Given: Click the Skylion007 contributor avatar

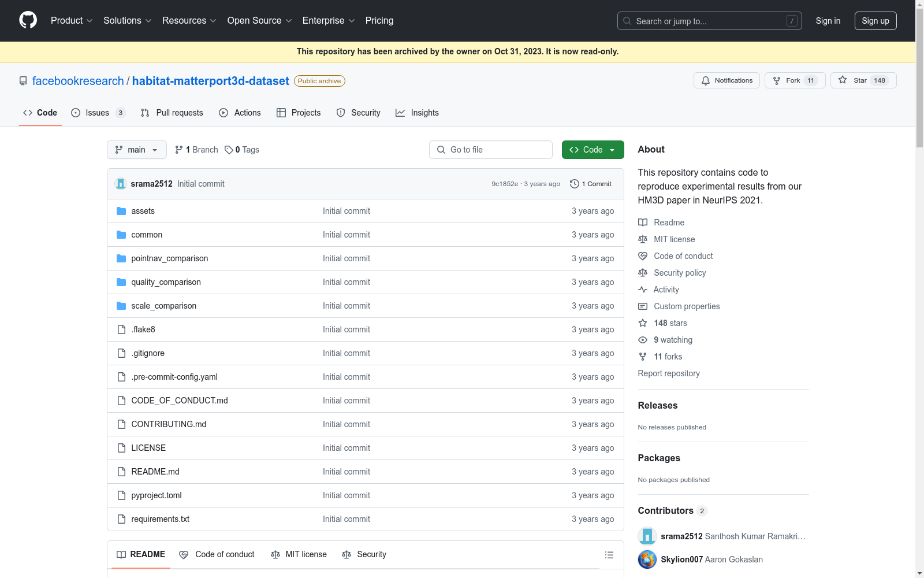Looking at the screenshot, I should pos(647,560).
